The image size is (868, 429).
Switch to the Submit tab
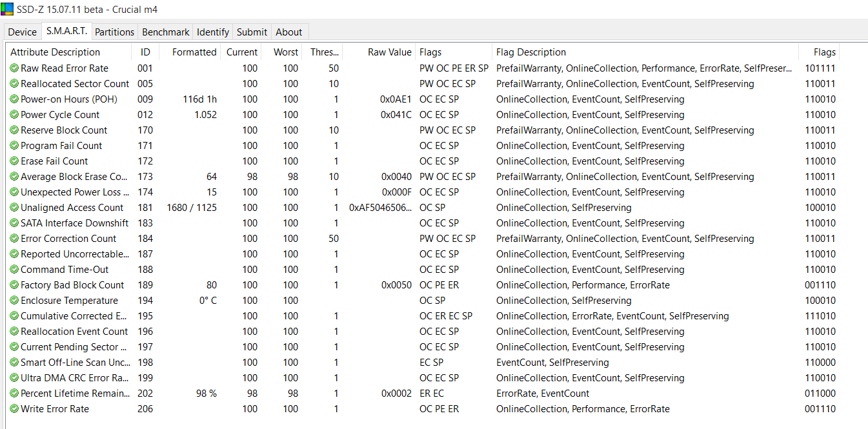[x=252, y=32]
